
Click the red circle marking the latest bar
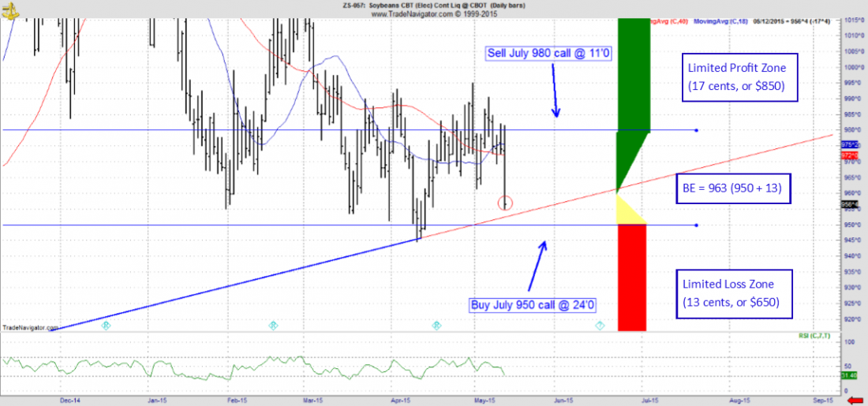(x=506, y=203)
